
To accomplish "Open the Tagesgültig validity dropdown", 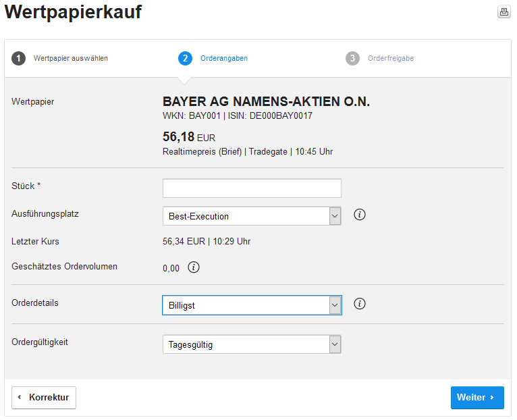I will pyautogui.click(x=252, y=344).
